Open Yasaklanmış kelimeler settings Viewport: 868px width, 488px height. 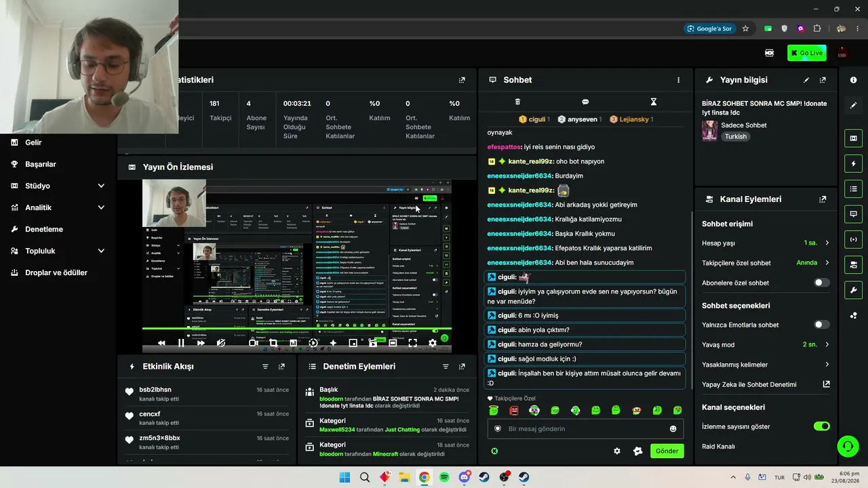pyautogui.click(x=766, y=365)
